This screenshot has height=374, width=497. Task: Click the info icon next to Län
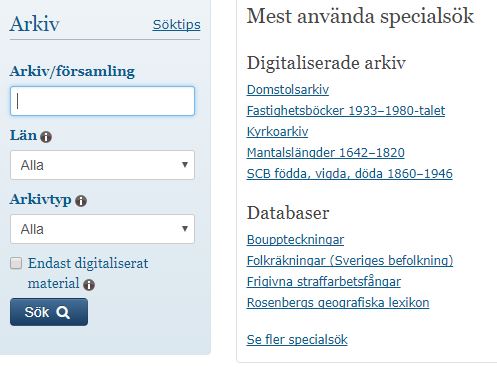coord(46,137)
